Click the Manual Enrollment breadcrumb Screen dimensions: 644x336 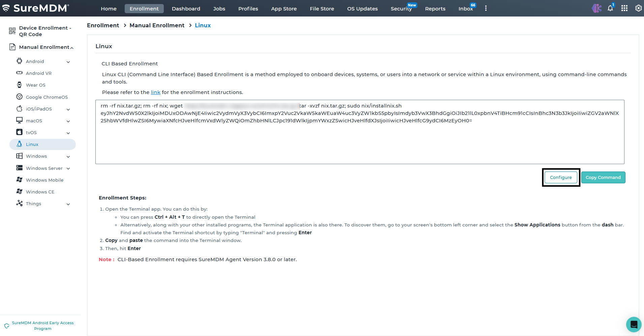point(157,25)
